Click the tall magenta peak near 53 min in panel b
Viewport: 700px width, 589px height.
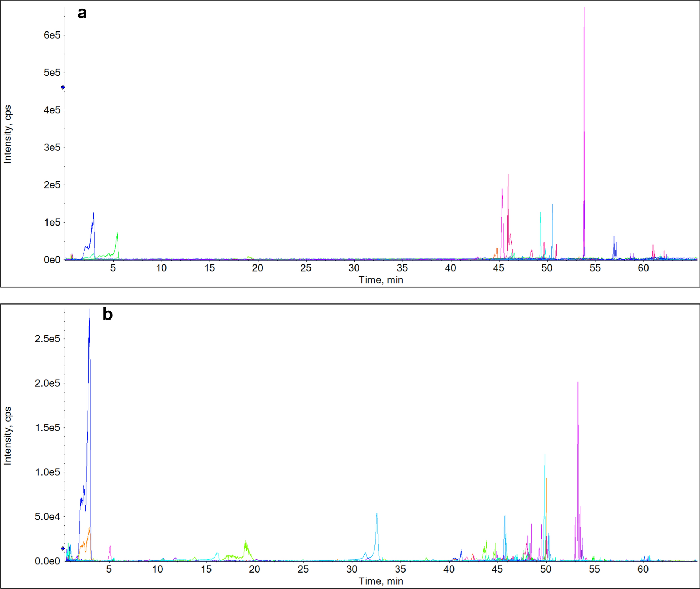(x=578, y=472)
